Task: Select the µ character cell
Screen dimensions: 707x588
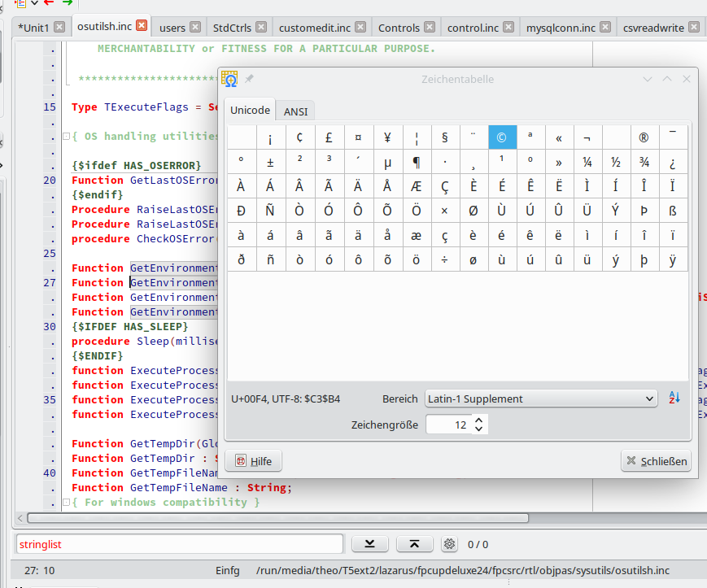Action: pos(387,162)
